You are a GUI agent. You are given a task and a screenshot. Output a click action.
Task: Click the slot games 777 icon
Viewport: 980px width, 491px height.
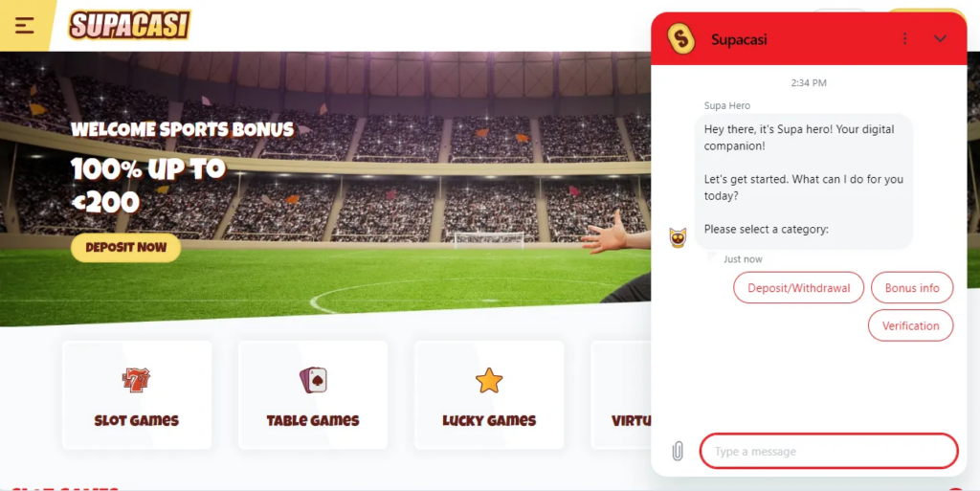[x=136, y=380]
